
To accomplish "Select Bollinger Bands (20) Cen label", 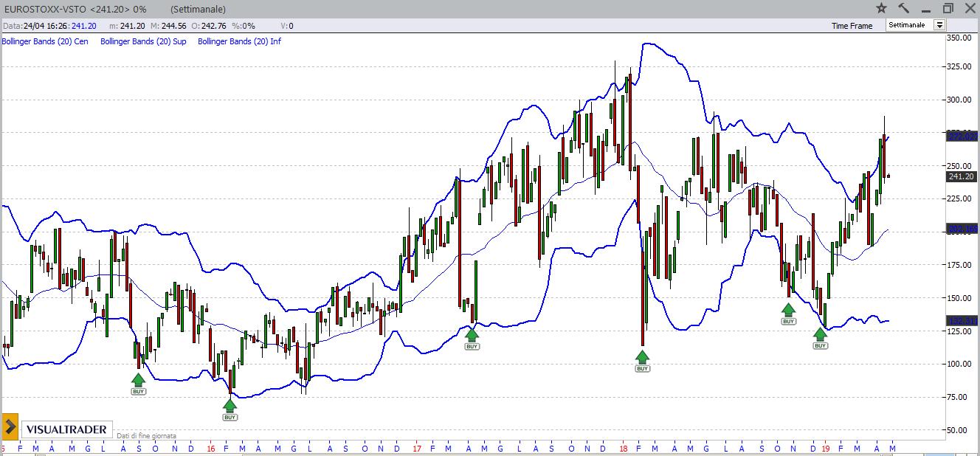I will (45, 41).
